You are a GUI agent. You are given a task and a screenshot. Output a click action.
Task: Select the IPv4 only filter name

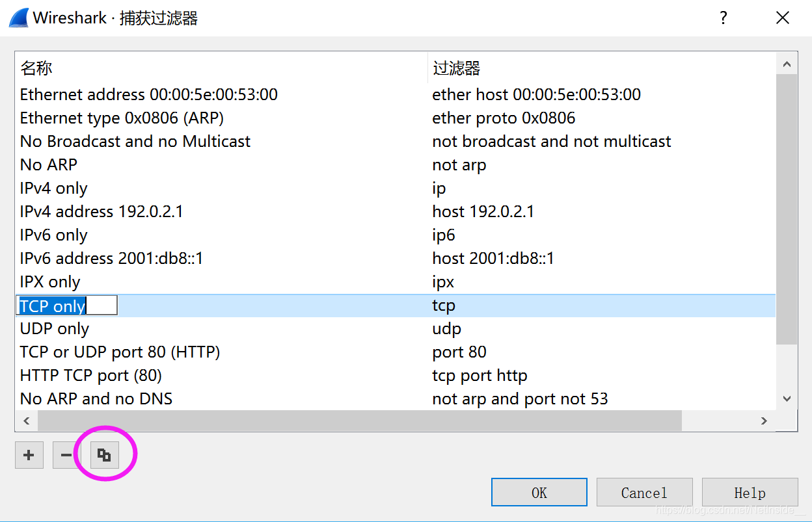tap(54, 189)
